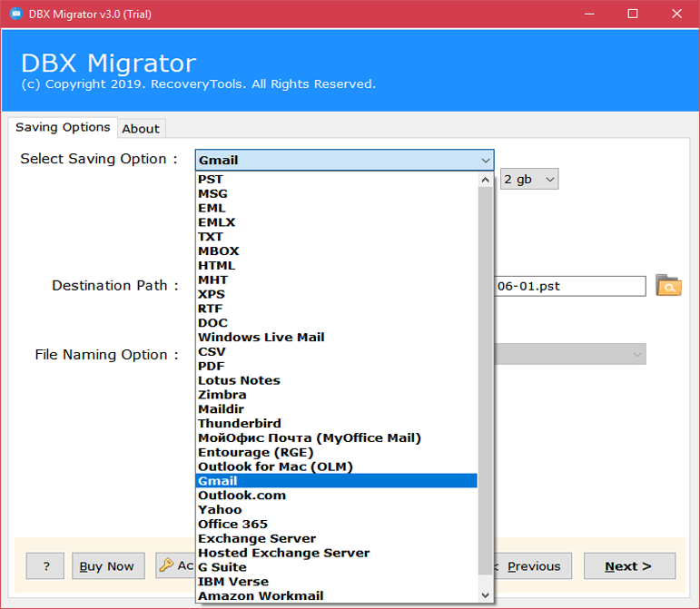
Task: Click the question mark help button
Action: 45,566
